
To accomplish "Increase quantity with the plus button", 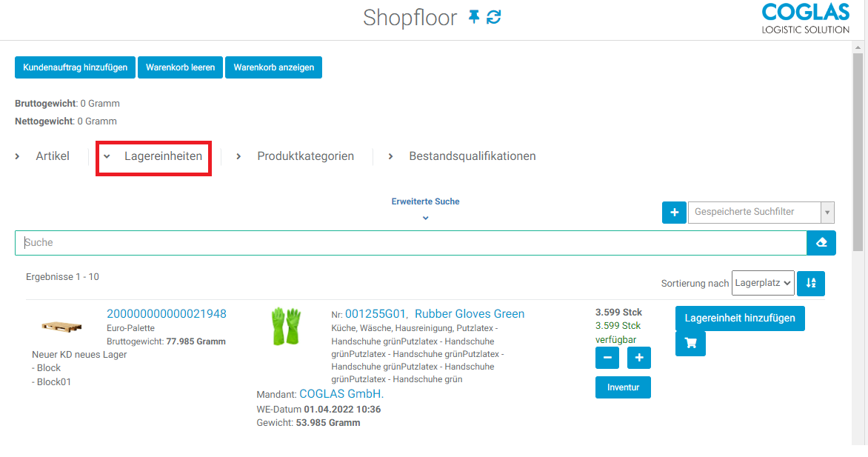I will (639, 358).
